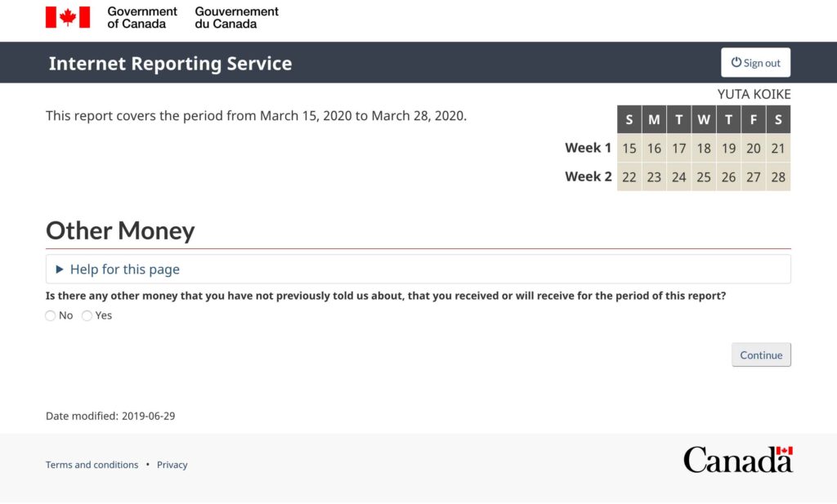The image size is (837, 504).
Task: Click the power icon on Sign out
Action: coord(736,62)
